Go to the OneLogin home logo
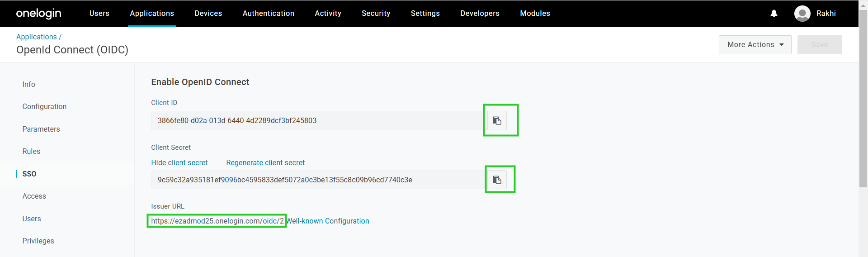The image size is (868, 257). coord(39,14)
